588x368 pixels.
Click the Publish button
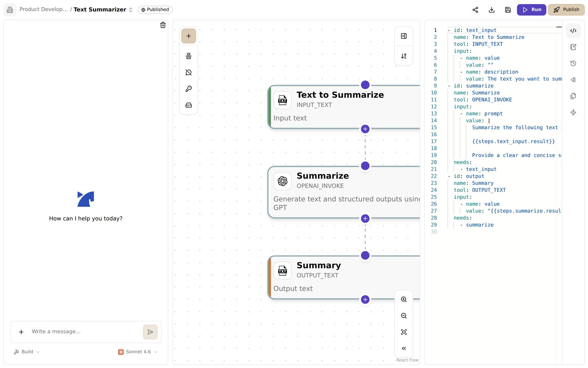pyautogui.click(x=566, y=10)
